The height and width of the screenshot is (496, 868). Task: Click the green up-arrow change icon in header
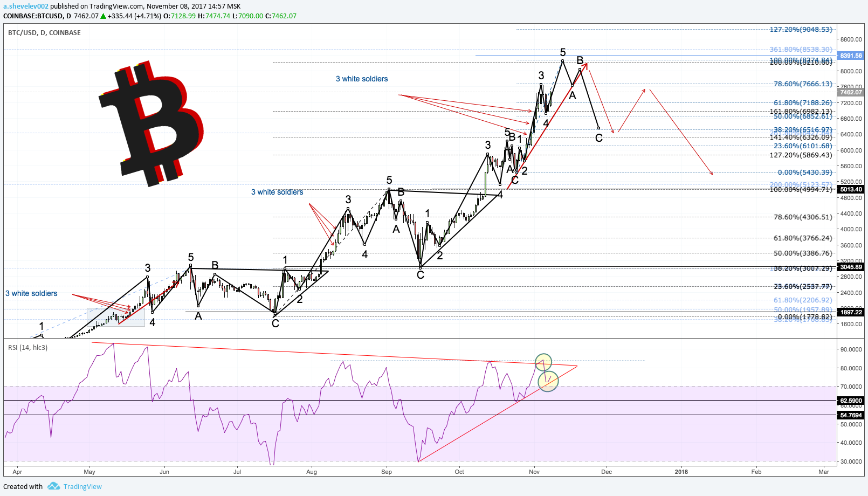coord(103,16)
